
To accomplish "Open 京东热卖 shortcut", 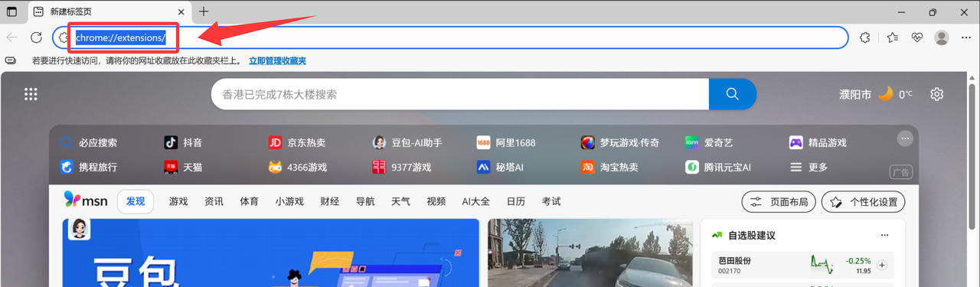I will [x=297, y=142].
